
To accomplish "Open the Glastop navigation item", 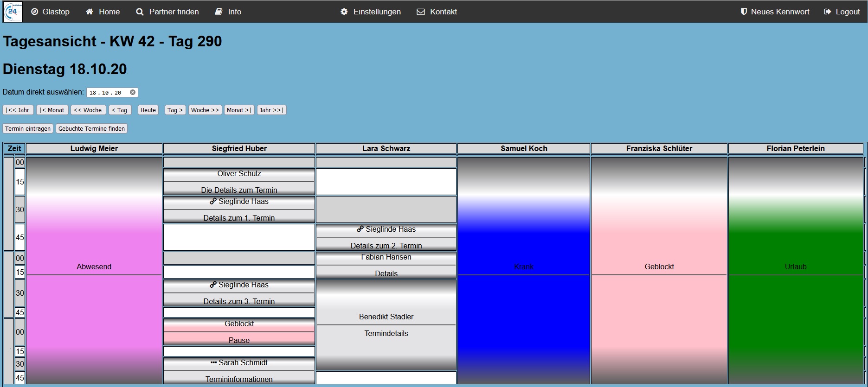I will point(50,12).
